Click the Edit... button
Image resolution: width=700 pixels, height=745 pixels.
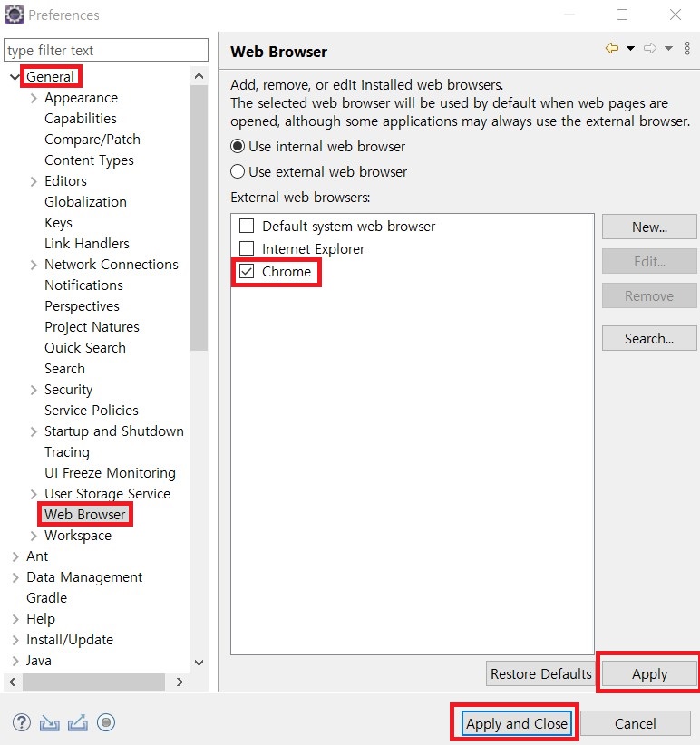[x=649, y=261]
